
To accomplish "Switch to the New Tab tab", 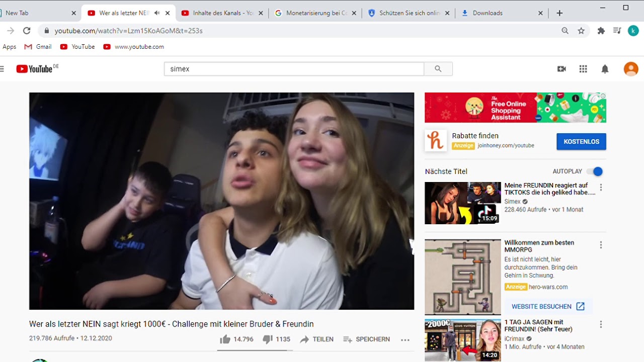I will coord(38,13).
